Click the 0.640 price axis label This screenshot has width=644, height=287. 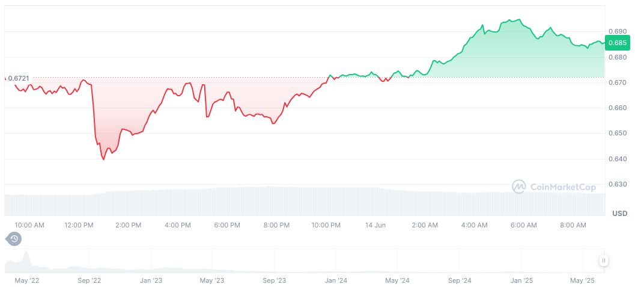tap(617, 159)
